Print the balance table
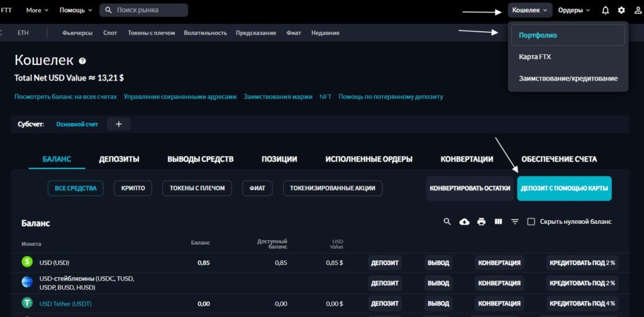Screen dimensions: 644x317 click(481, 222)
